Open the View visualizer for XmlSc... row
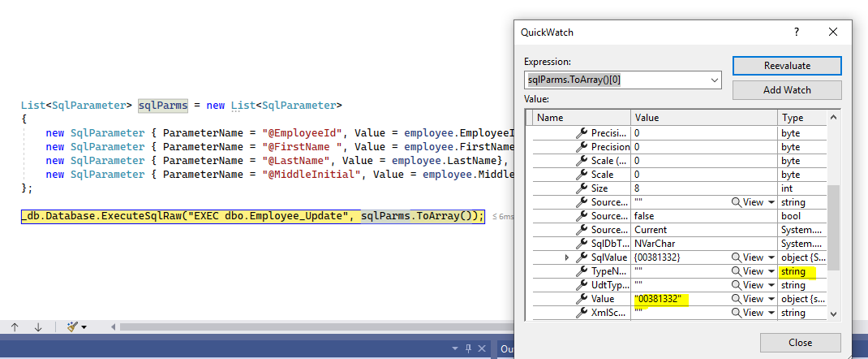Screen dimensions: 868x359 coord(749,313)
